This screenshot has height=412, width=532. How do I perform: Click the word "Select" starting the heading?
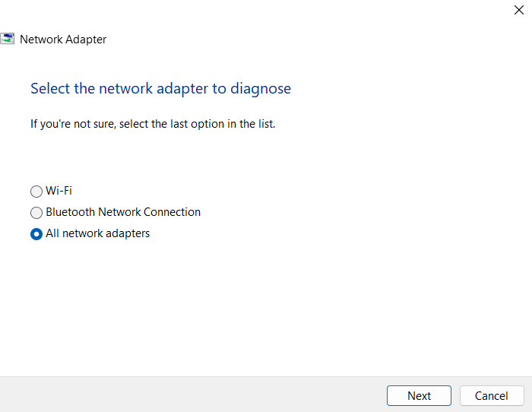(x=50, y=89)
